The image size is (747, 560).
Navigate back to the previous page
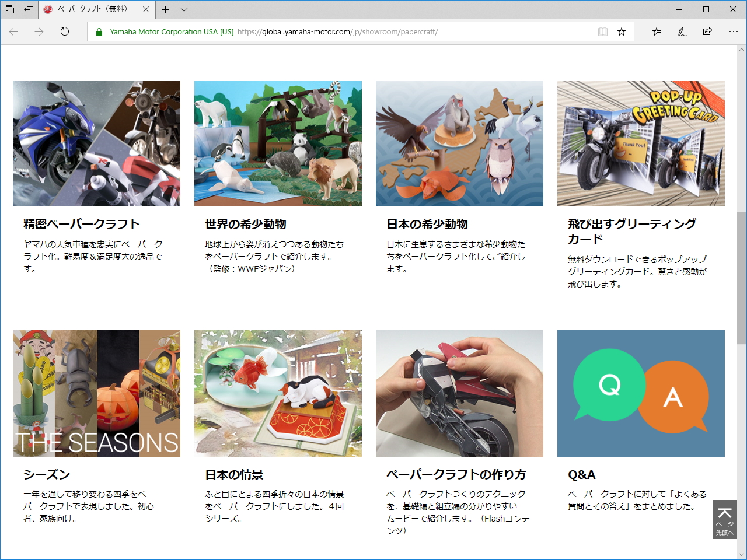[x=13, y=32]
